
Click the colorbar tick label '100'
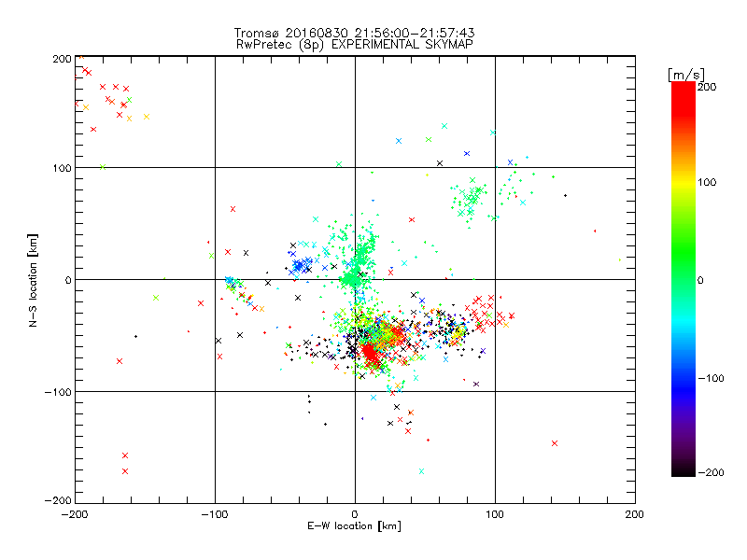(x=707, y=182)
